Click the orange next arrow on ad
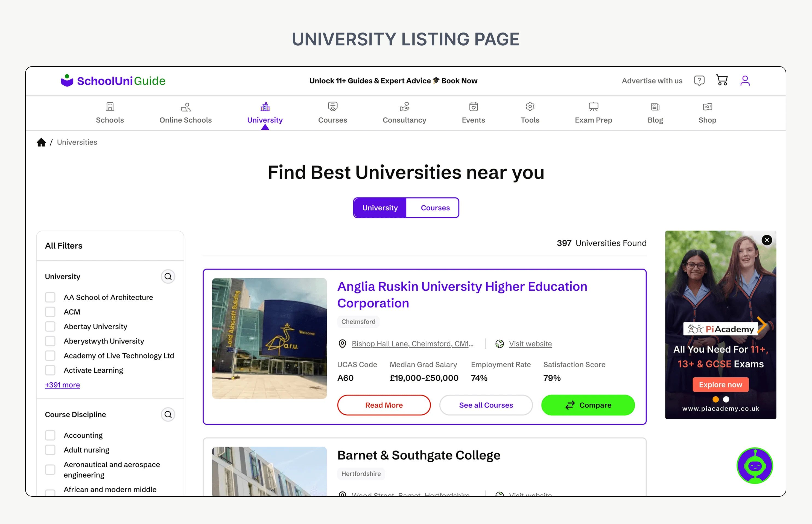The height and width of the screenshot is (524, 812). point(762,325)
